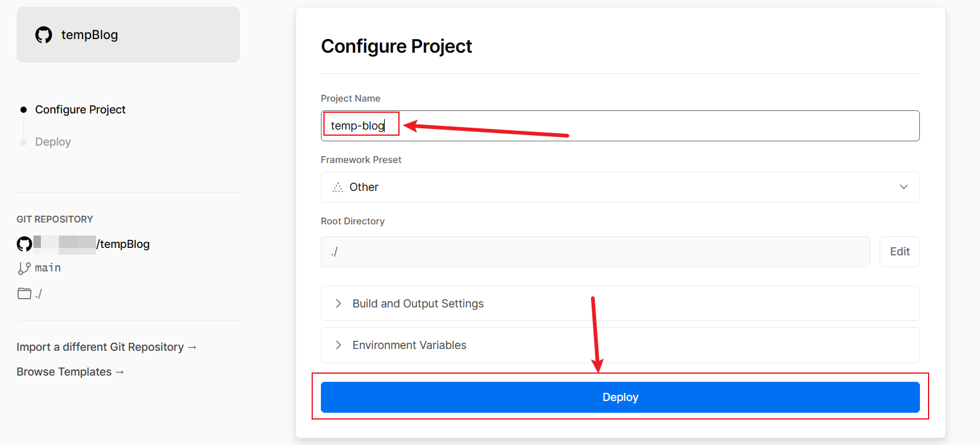Click the GitHub icon under Git Repository

pos(24,244)
